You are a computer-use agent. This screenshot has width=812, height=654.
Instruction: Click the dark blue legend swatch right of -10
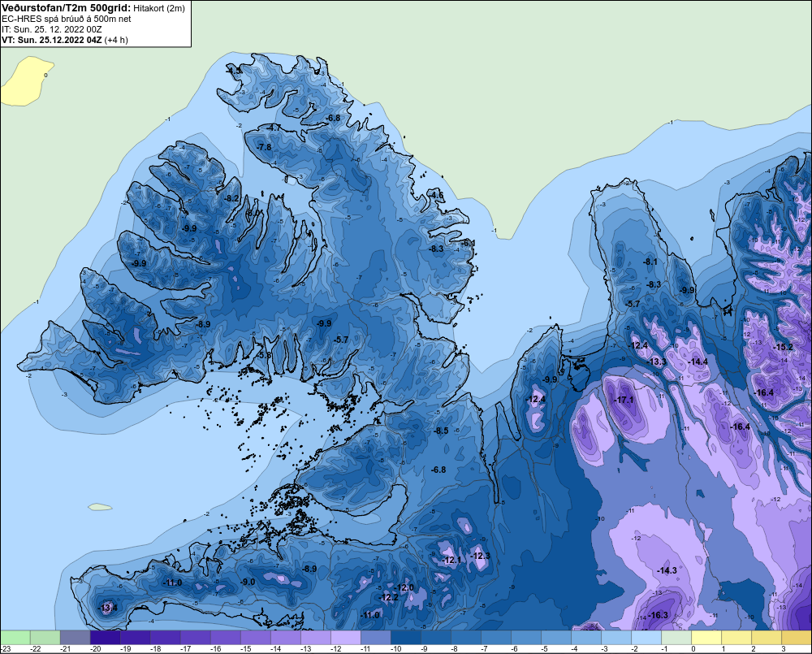pyautogui.click(x=405, y=638)
